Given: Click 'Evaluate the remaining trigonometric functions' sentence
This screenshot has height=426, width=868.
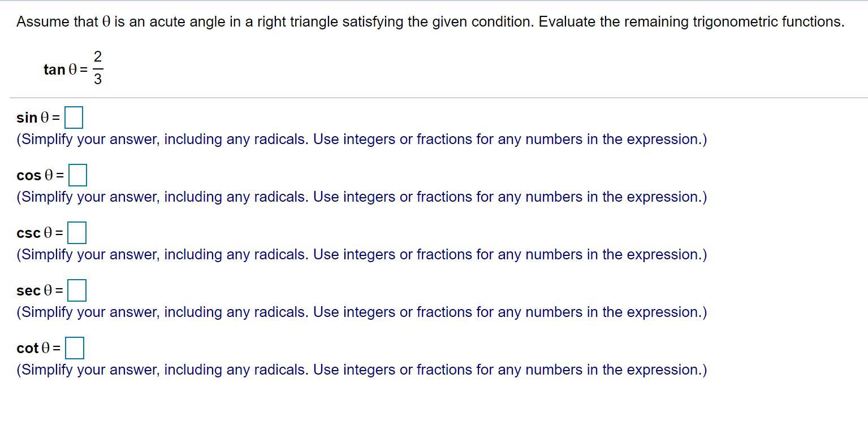Looking at the screenshot, I should pyautogui.click(x=692, y=22).
